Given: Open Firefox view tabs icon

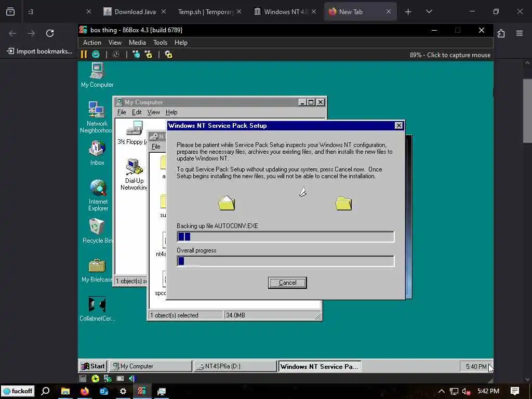Looking at the screenshot, I should click(10, 11).
